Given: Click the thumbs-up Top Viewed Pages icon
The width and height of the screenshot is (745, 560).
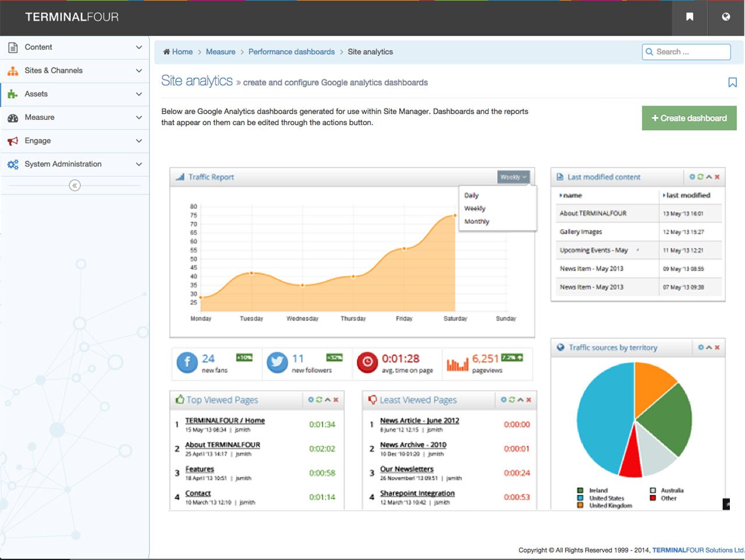Looking at the screenshot, I should (179, 399).
